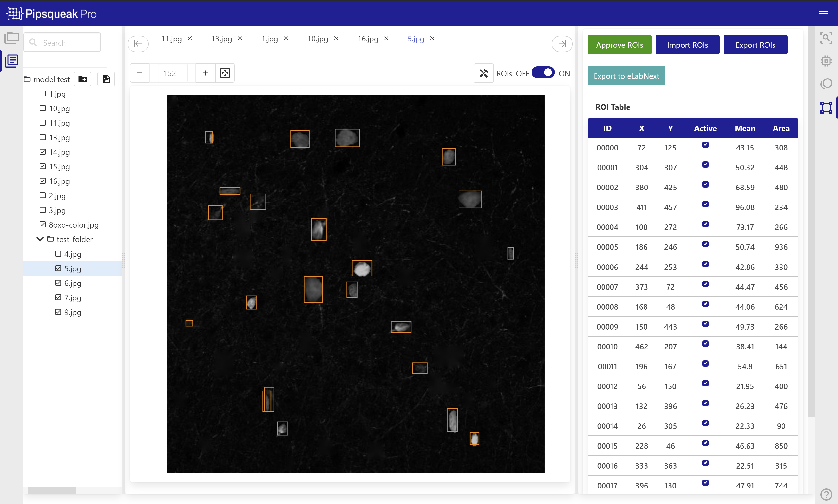The height and width of the screenshot is (504, 838).
Task: Check the 2.jpg file checkbox
Action: [43, 196]
